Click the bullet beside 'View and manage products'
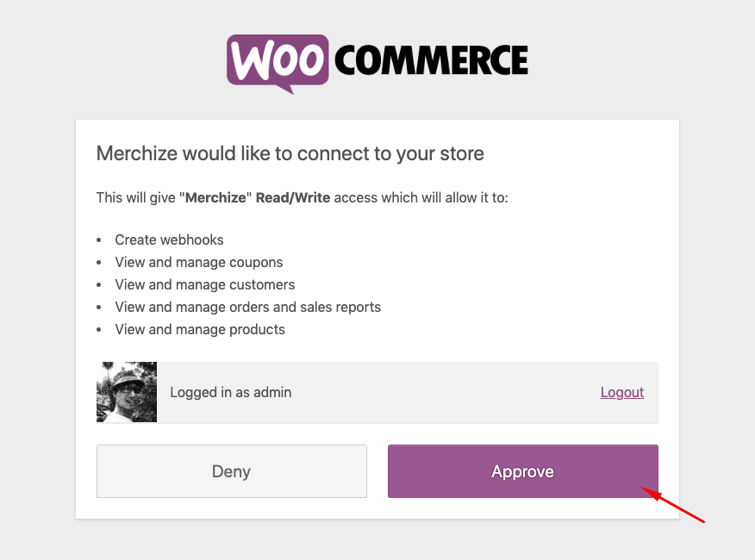755x560 pixels. [99, 330]
